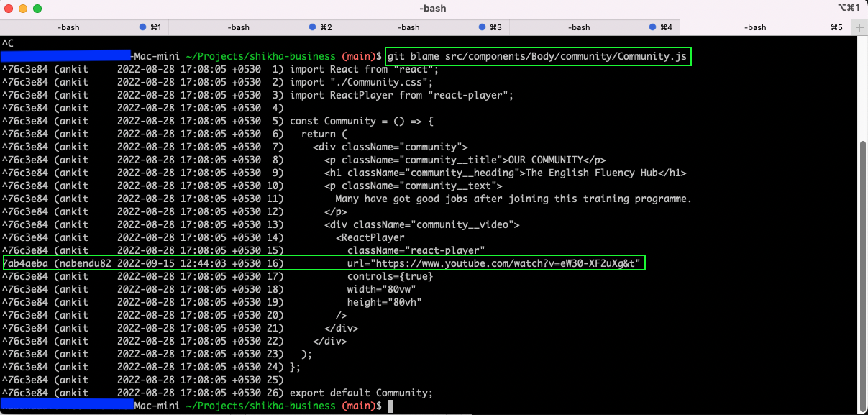
Task: Switch to the -bash tab labeled ⌘5
Action: tap(755, 27)
